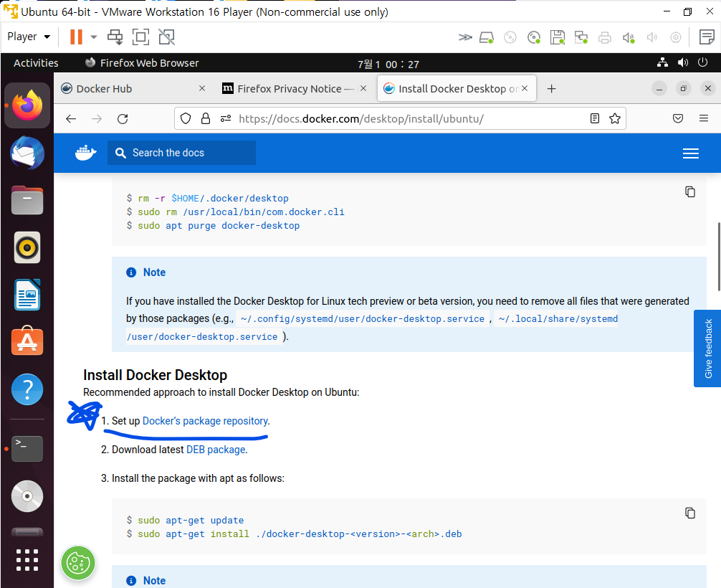Screen dimensions: 721x588
Task: Click the second CD/DVD device icon
Action: tap(534, 37)
